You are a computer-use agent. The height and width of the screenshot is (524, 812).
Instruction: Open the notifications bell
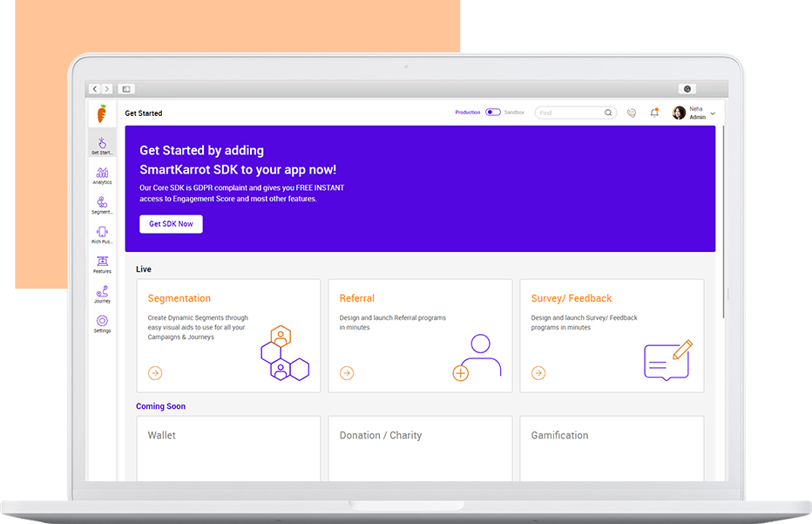click(x=654, y=112)
